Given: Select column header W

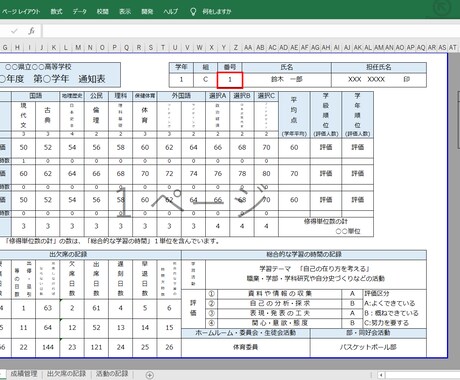Looking at the screenshot, I should tap(199, 47).
